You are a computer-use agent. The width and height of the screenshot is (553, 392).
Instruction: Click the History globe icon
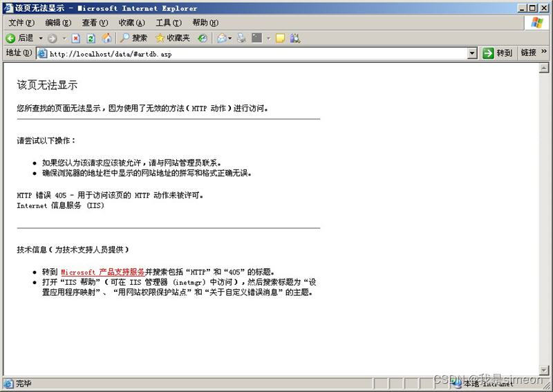click(x=203, y=38)
